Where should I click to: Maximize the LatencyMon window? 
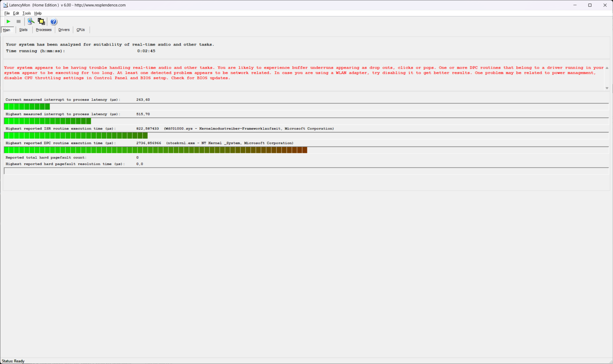pos(590,5)
